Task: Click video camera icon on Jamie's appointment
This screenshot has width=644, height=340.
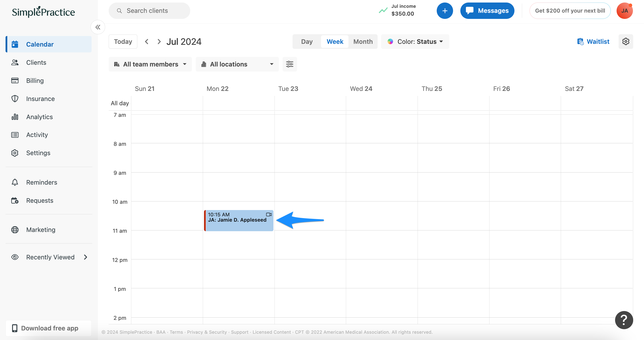Action: pos(269,215)
